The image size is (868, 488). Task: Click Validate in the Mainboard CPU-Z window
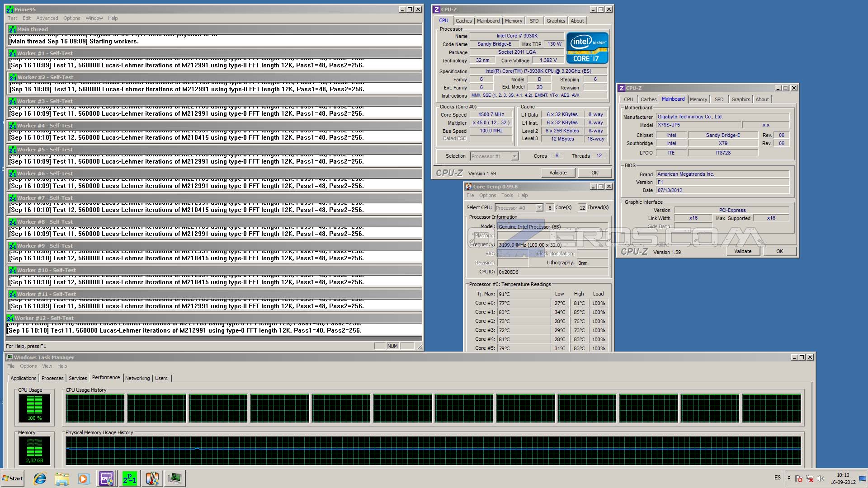(743, 251)
